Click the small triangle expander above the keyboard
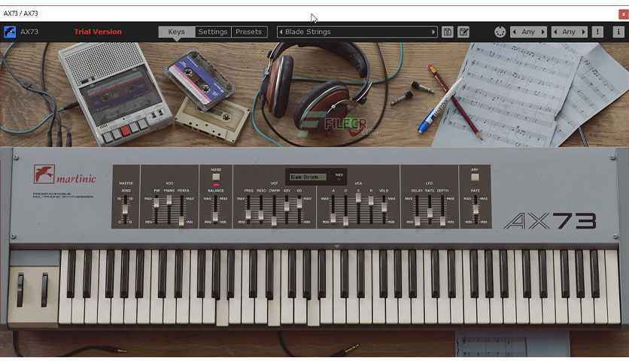The image size is (629, 364). (x=336, y=246)
